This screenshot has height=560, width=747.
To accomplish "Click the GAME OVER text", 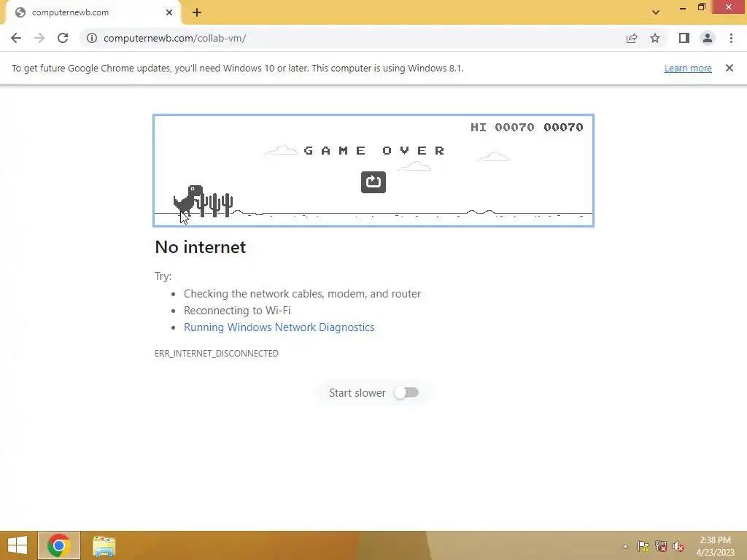I will [x=374, y=151].
